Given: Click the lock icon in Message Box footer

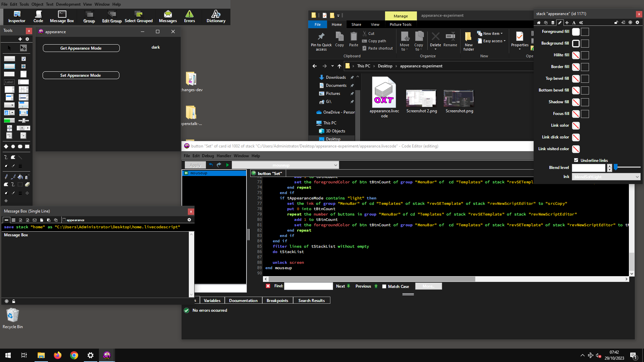Looking at the screenshot, I should coord(14,301).
